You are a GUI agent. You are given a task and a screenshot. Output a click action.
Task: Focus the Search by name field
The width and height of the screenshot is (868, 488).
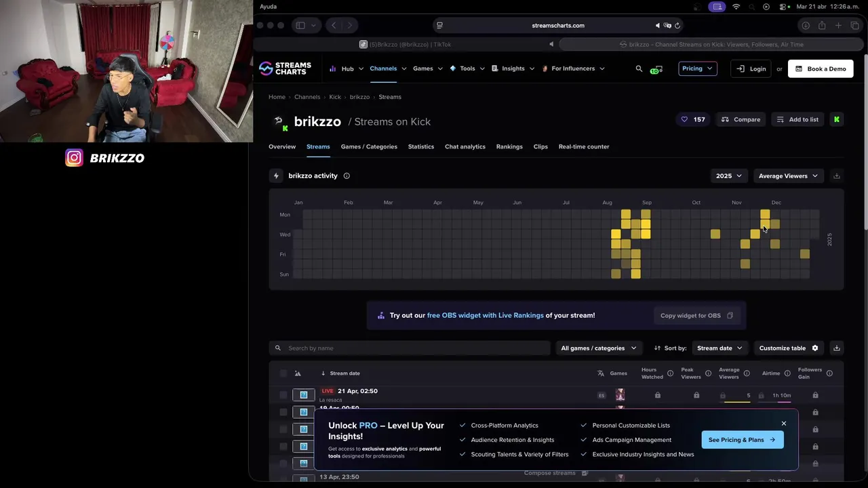410,348
